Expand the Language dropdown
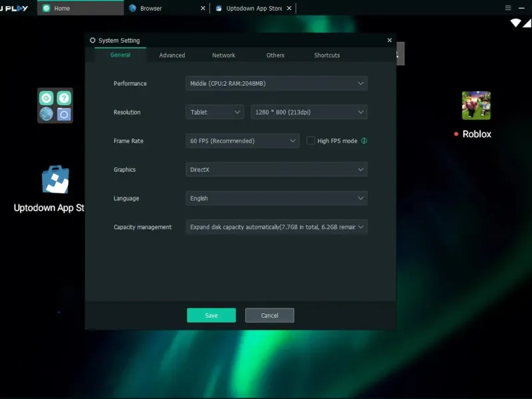The image size is (532, 399). point(277,198)
